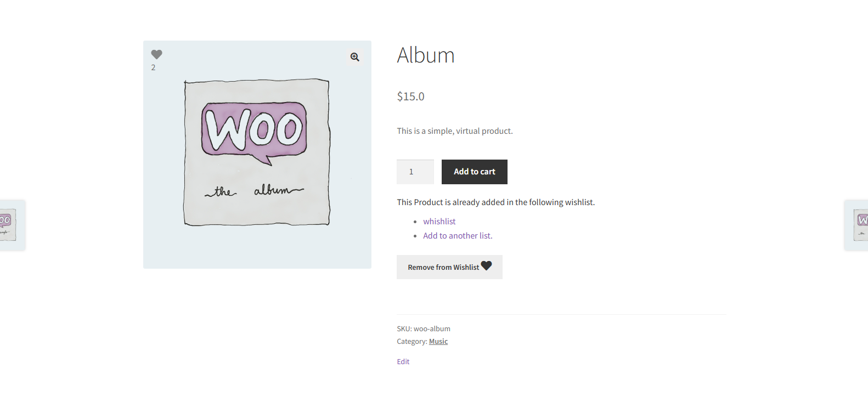Screen dimensions: 868x408
Task: Click the $15.0 price text
Action: (x=410, y=97)
